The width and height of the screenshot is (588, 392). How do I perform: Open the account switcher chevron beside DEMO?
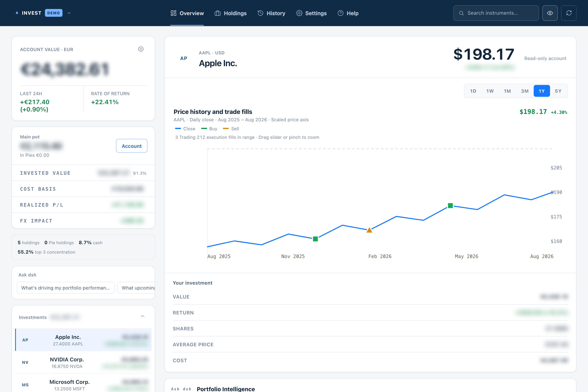[x=69, y=13]
